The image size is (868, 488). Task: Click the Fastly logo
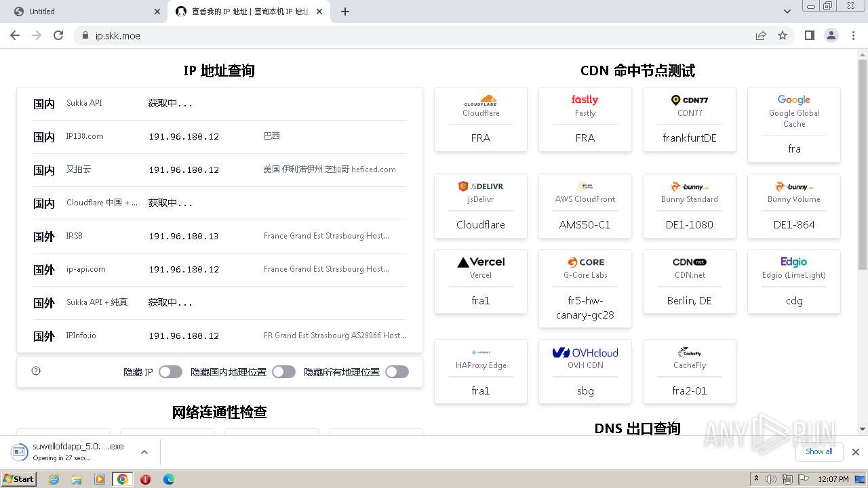[x=585, y=100]
